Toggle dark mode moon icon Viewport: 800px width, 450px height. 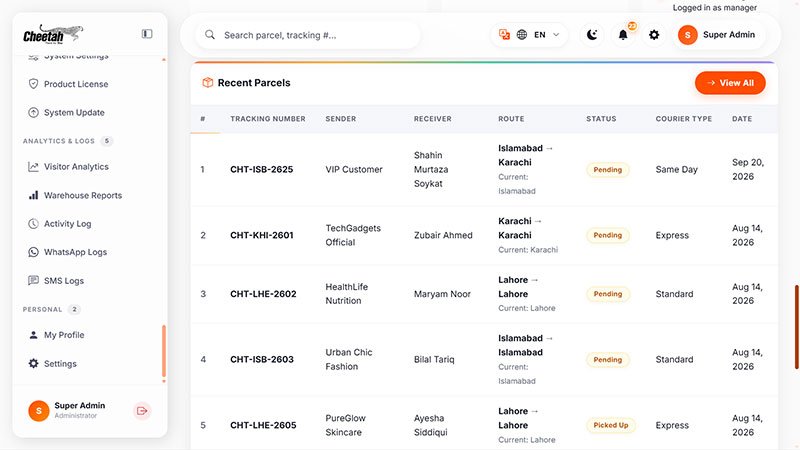pos(592,35)
